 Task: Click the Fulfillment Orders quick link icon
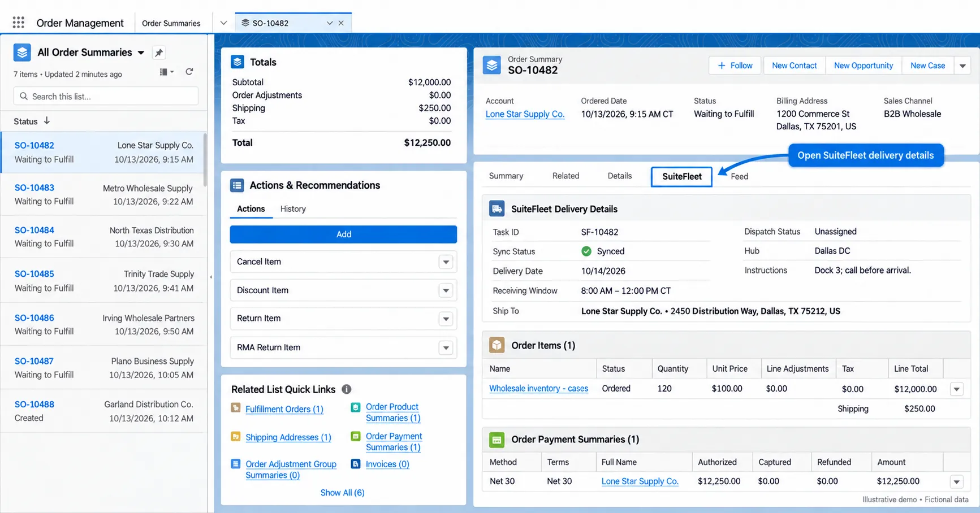tap(236, 408)
